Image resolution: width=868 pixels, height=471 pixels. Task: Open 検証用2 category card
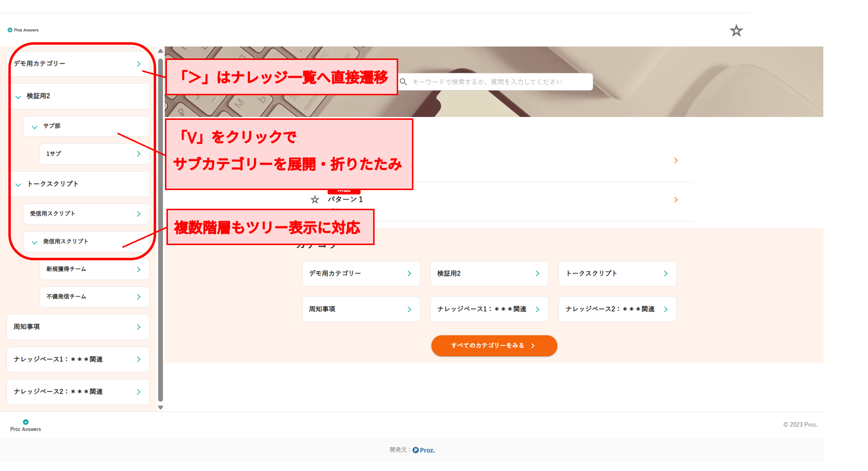pyautogui.click(x=489, y=274)
